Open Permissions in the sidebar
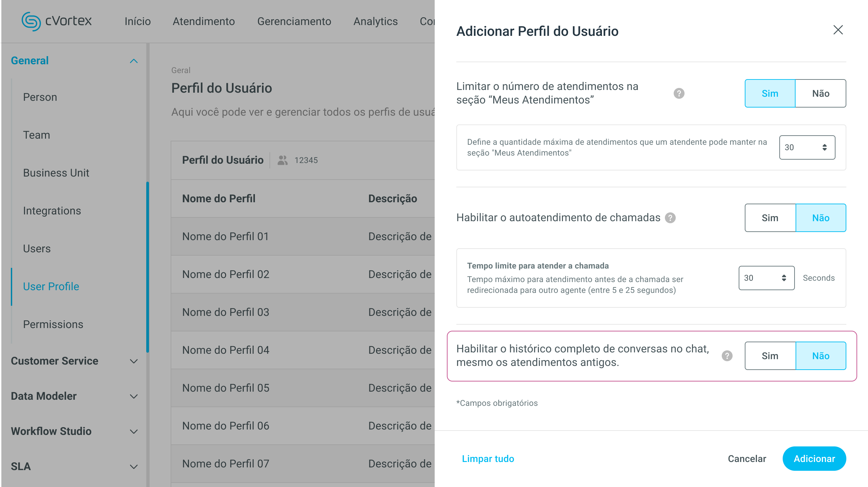 [x=53, y=324]
